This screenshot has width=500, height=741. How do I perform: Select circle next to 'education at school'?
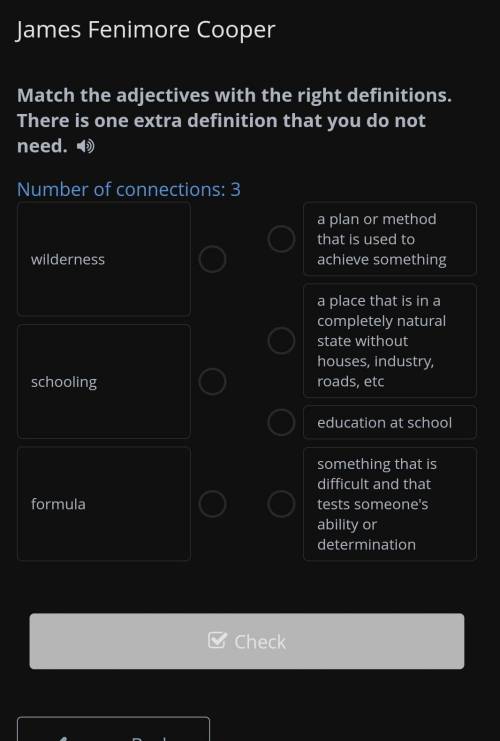281,422
